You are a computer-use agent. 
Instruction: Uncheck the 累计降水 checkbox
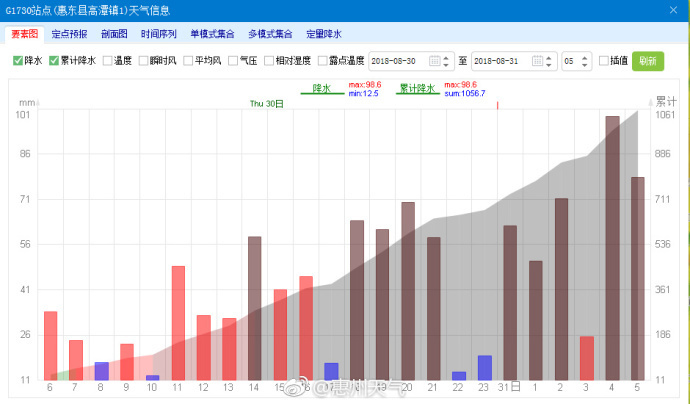point(54,61)
